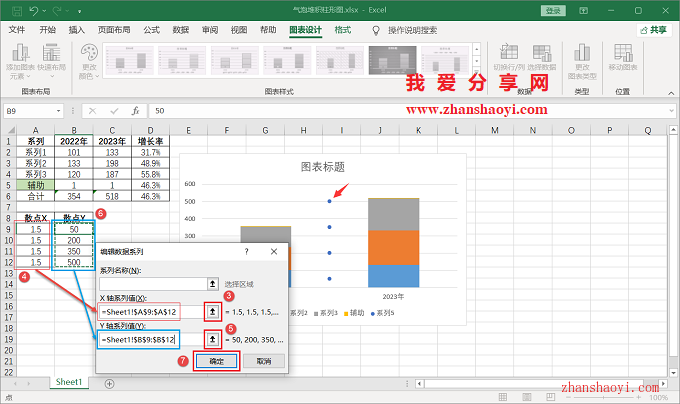Click the Save icon in title bar
This screenshot has height=404, width=680.
point(17,11)
